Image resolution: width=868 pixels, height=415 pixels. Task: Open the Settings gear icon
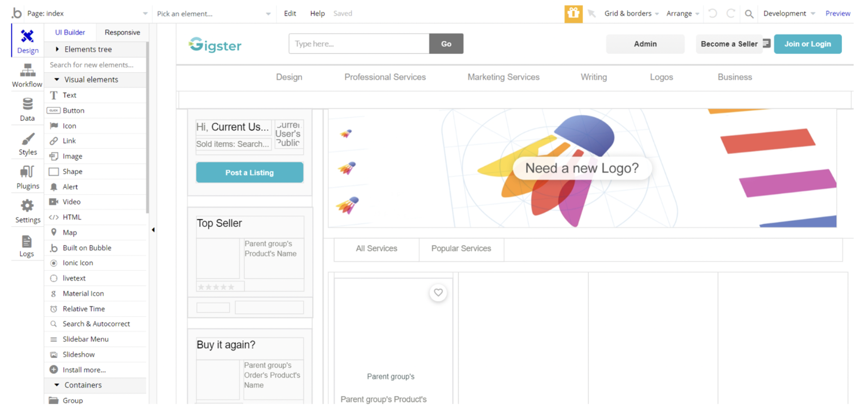point(28,206)
